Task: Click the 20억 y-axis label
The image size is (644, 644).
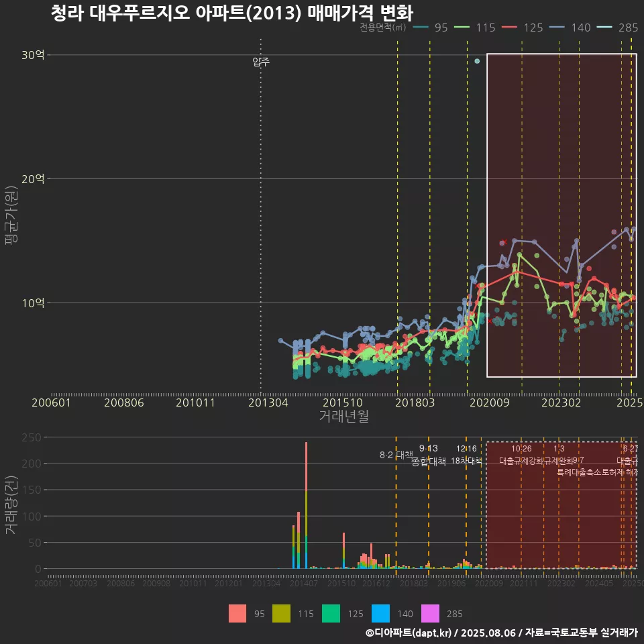Action: pos(33,178)
